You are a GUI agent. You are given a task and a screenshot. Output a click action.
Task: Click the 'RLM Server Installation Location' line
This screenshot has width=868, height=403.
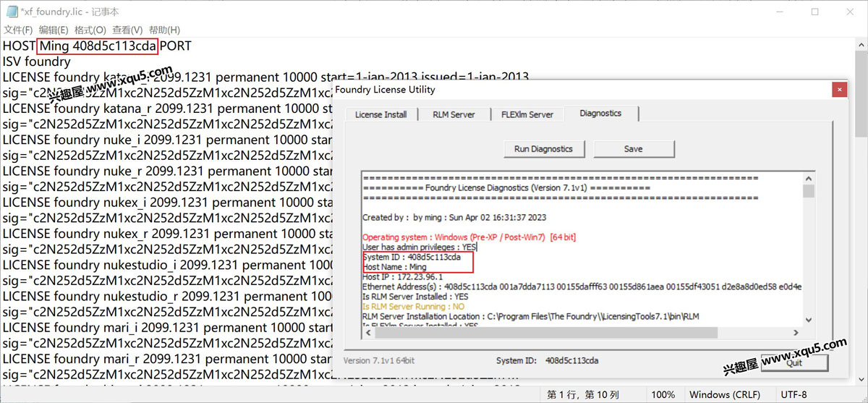point(531,317)
